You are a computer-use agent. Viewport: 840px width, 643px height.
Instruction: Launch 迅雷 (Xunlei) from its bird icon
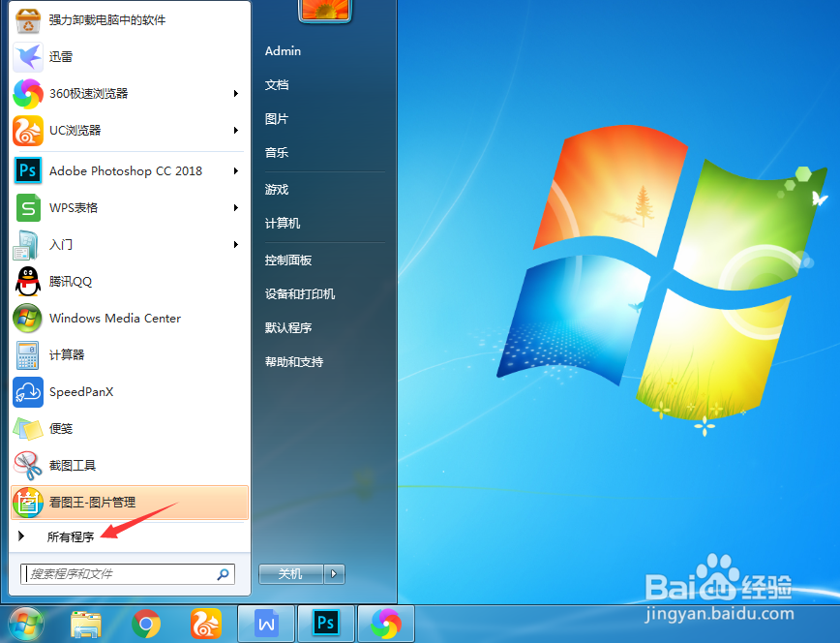pyautogui.click(x=28, y=57)
